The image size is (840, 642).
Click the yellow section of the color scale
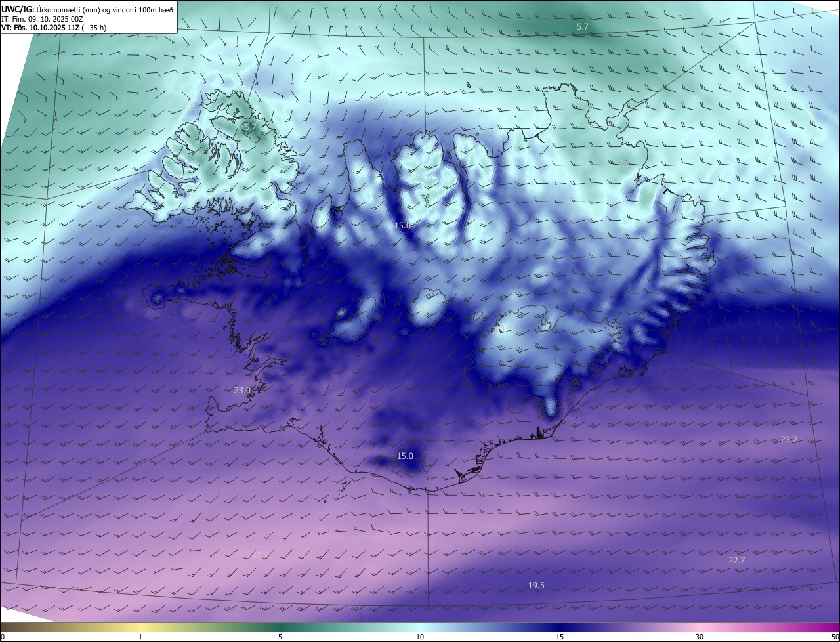[x=141, y=627]
